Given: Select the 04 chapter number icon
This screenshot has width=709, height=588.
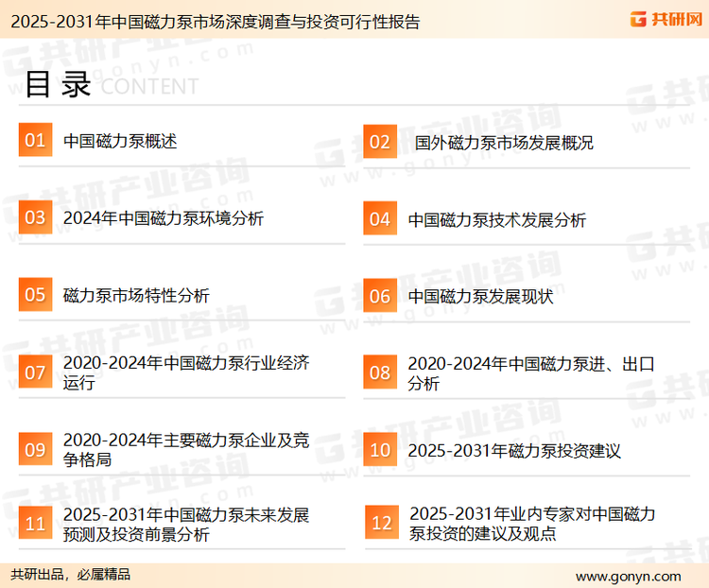Looking at the screenshot, I should [379, 219].
